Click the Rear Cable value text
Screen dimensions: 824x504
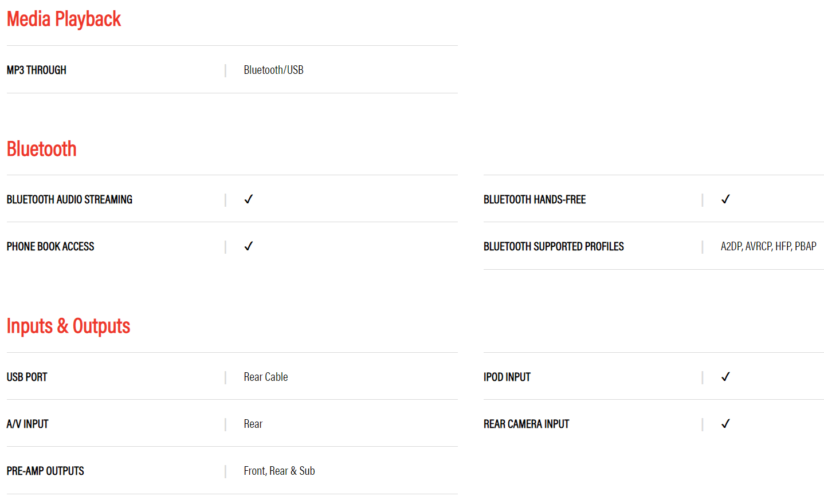pyautogui.click(x=266, y=377)
